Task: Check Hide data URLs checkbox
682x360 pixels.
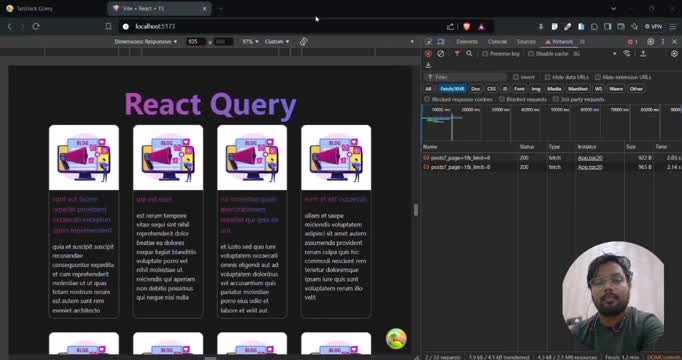Action: click(x=548, y=77)
